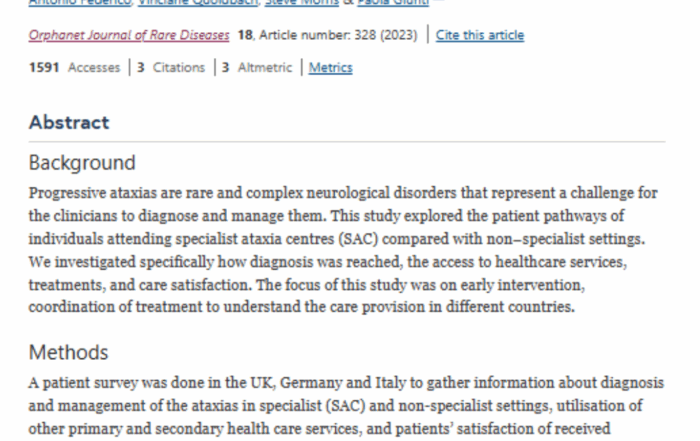Viewport: 700px width, 441px height.
Task: Click the volume number 18
Action: click(x=245, y=36)
